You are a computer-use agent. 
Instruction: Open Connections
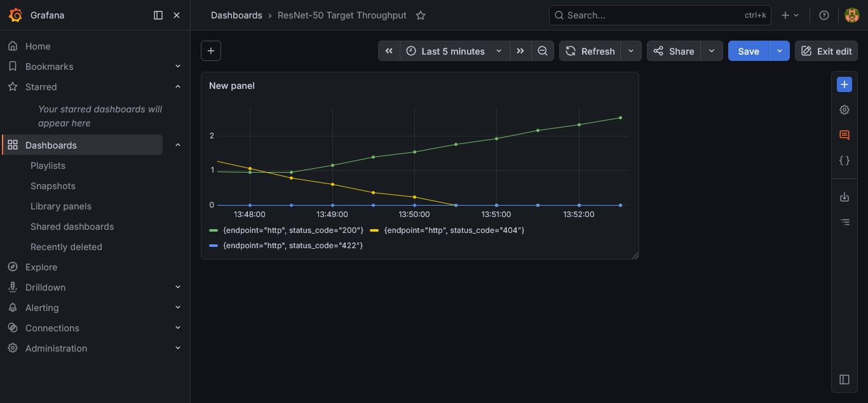pos(52,328)
